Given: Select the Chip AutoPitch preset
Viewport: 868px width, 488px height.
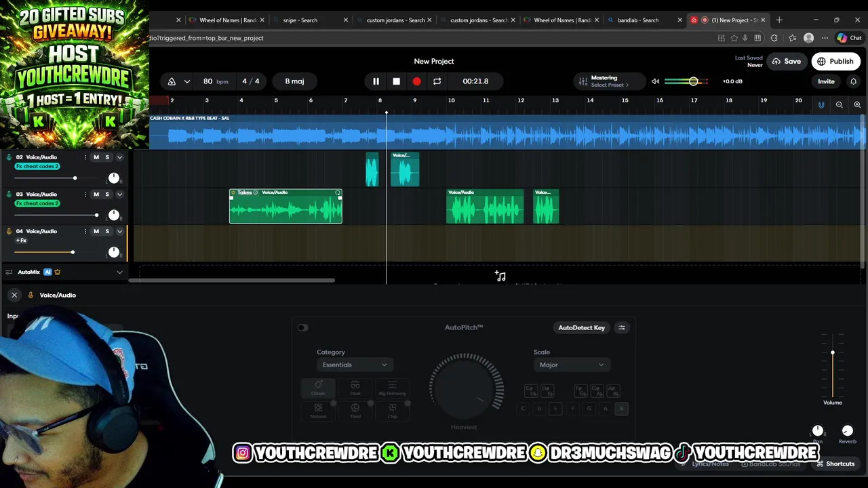Looking at the screenshot, I should [x=392, y=411].
